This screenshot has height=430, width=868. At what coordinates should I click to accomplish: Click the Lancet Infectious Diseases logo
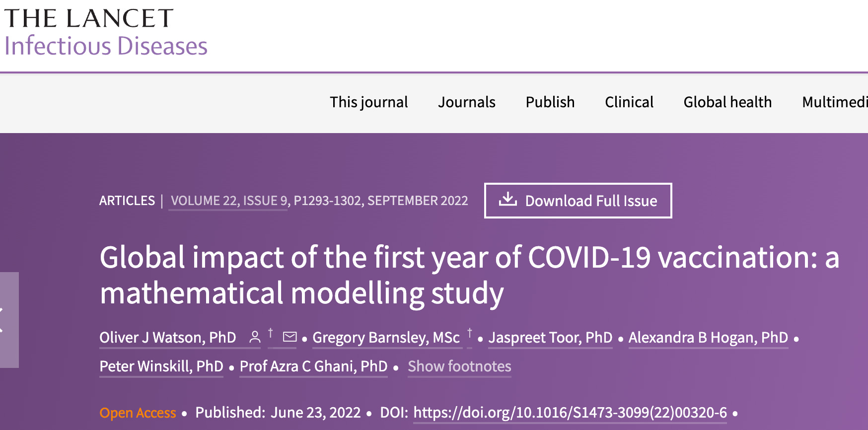click(x=105, y=33)
